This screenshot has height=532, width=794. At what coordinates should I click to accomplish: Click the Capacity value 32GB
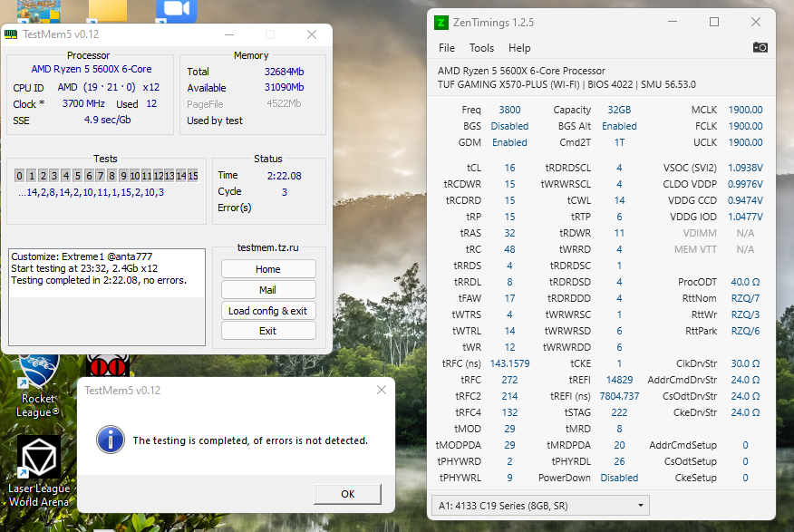coord(619,110)
